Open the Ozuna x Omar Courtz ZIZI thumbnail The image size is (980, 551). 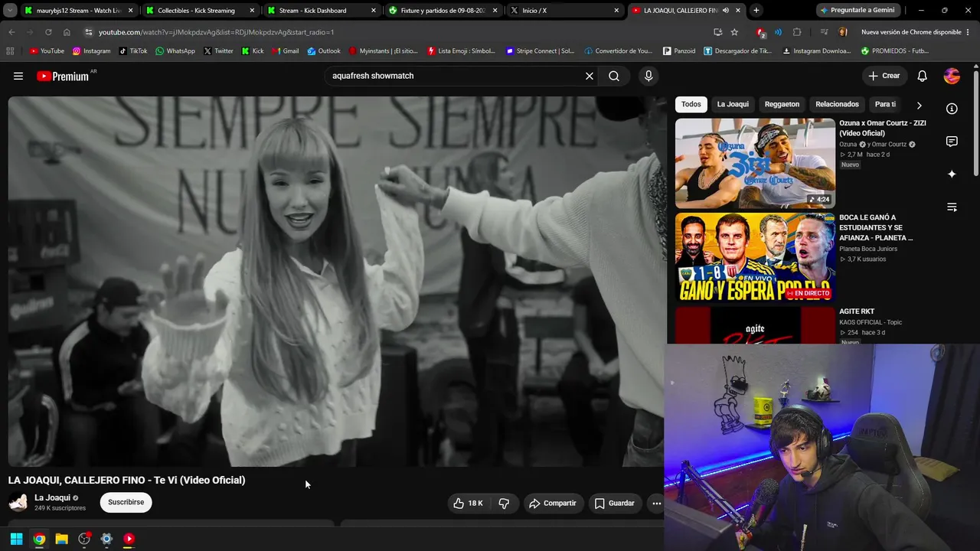(x=755, y=163)
